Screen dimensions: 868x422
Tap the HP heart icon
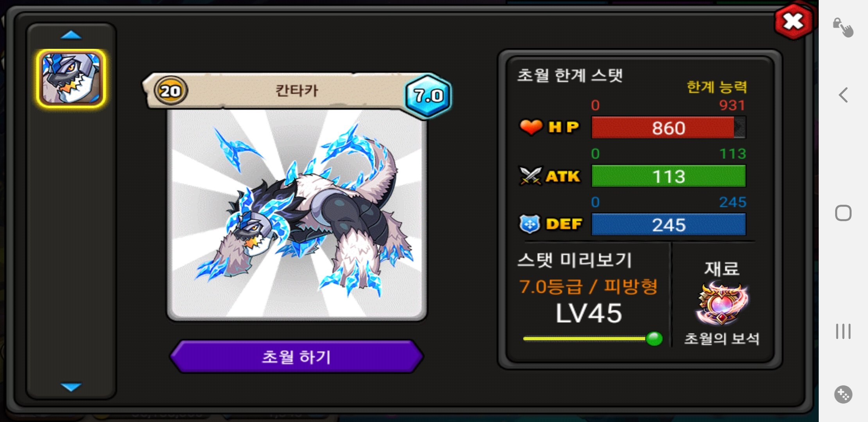coord(531,127)
